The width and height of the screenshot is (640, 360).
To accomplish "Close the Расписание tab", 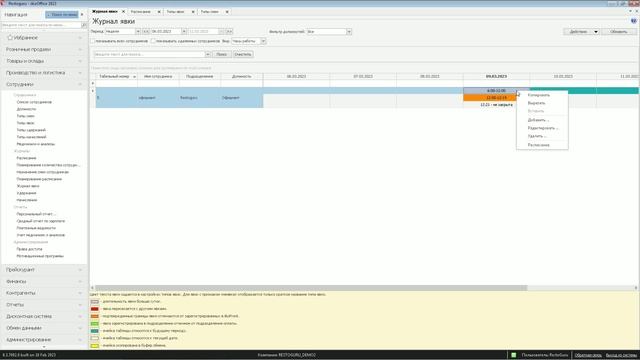I will coord(159,12).
